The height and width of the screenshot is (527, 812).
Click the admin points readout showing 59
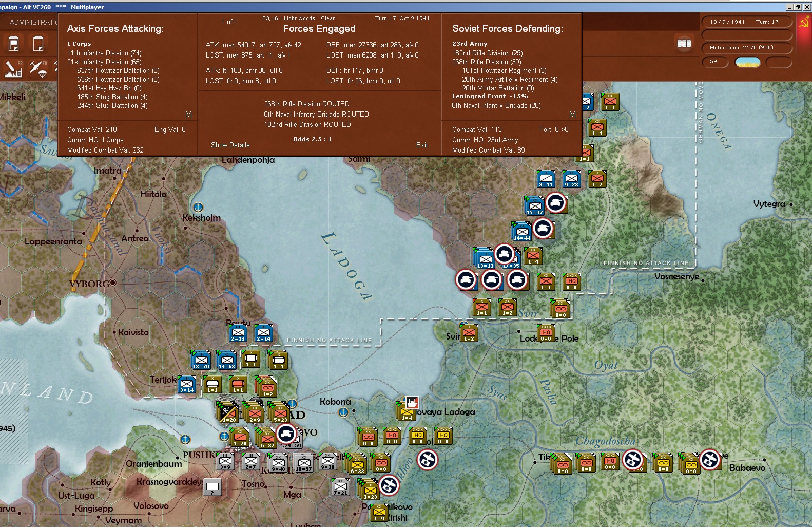coord(715,62)
